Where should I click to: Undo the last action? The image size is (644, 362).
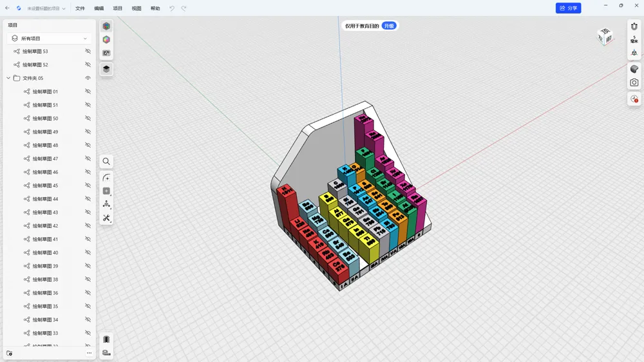click(x=172, y=8)
